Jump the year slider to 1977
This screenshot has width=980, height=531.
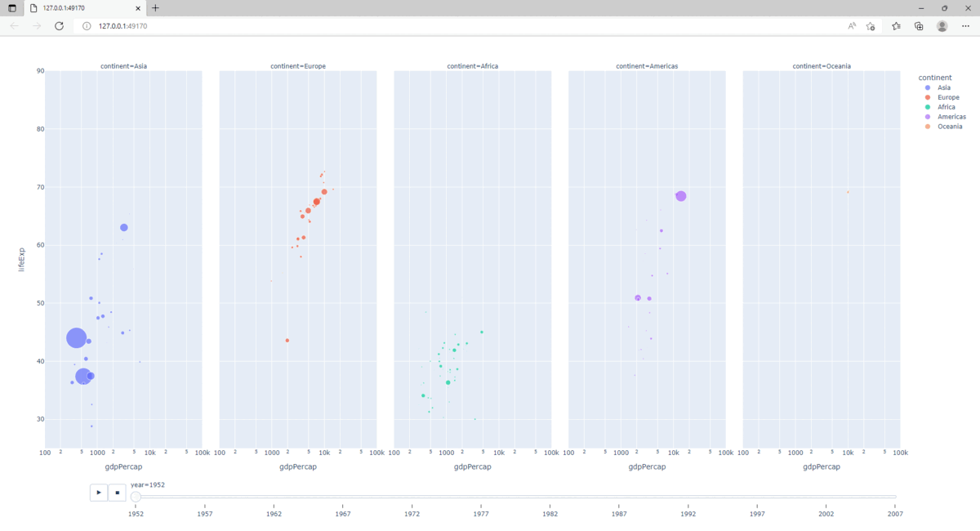[481, 497]
